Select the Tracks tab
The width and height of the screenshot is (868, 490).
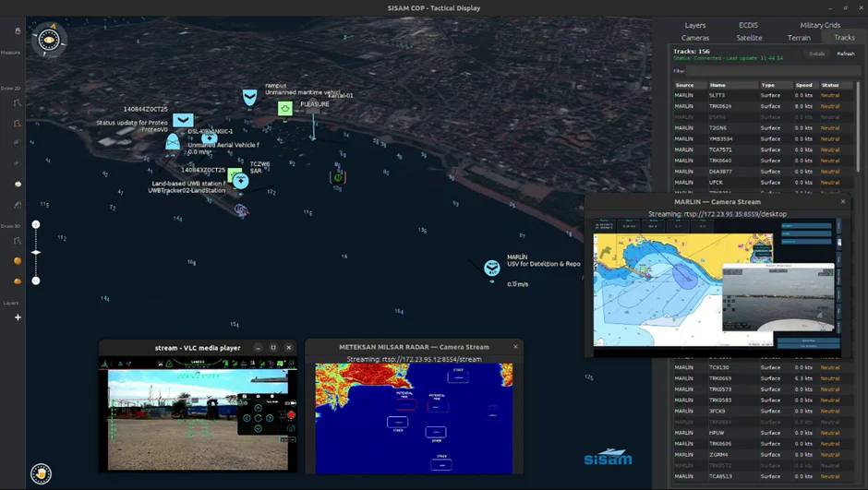[x=844, y=38]
